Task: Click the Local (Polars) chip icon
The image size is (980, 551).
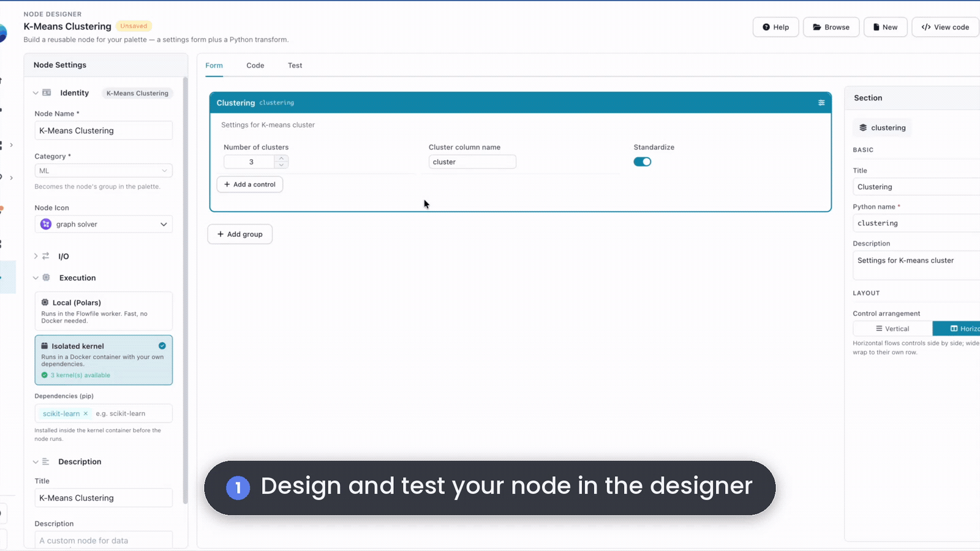Action: [45, 302]
